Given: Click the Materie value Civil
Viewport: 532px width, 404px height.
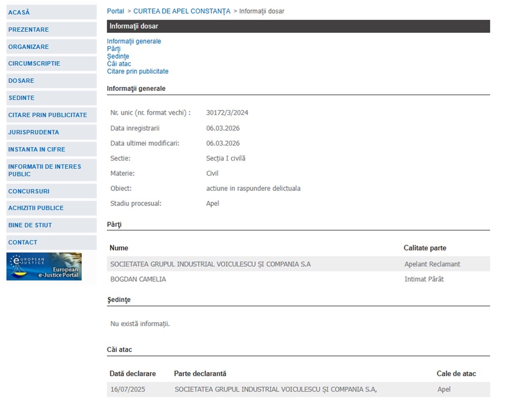Looking at the screenshot, I should coord(212,173).
